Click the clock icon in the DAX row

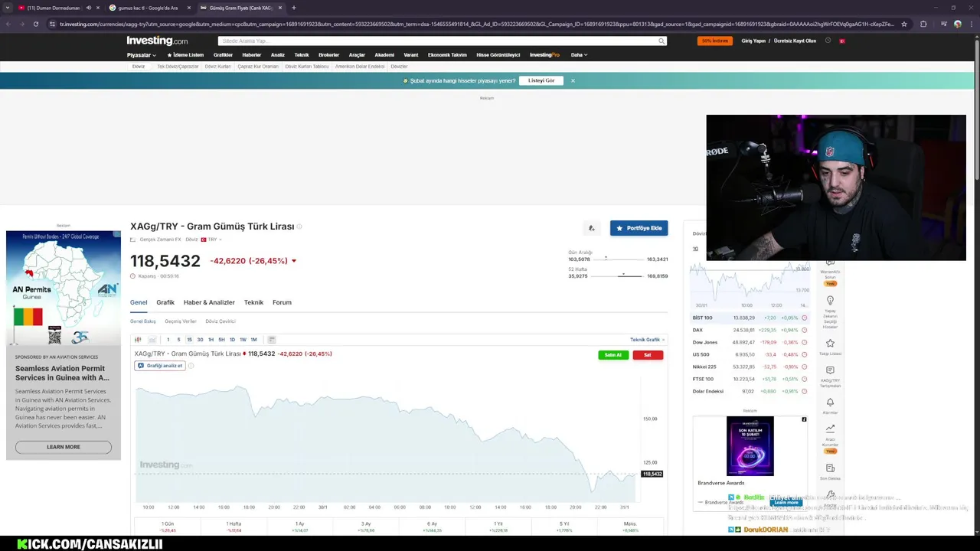[804, 330]
